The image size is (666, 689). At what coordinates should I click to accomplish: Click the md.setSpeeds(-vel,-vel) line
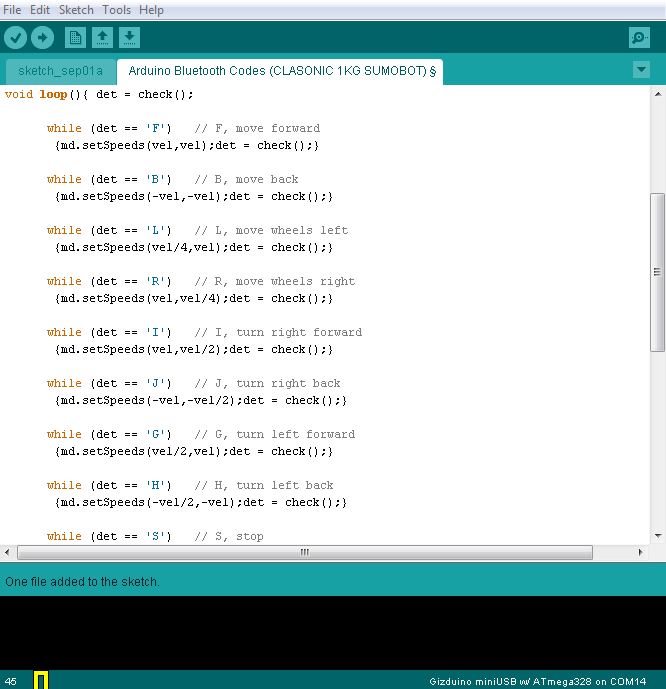coord(194,196)
